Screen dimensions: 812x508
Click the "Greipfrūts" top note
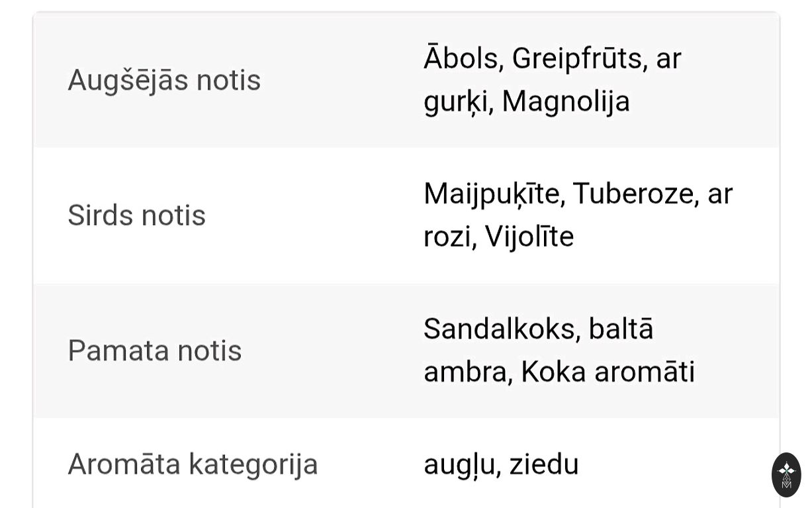(x=576, y=59)
